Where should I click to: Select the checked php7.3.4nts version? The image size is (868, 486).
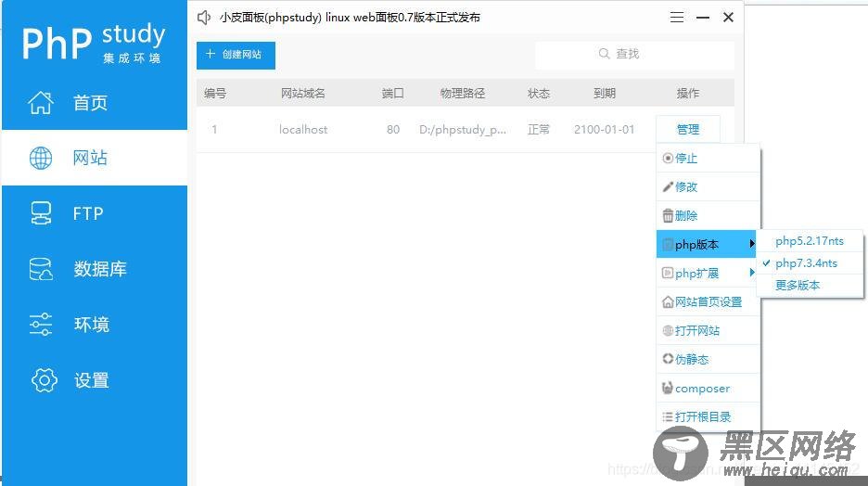[x=810, y=263]
